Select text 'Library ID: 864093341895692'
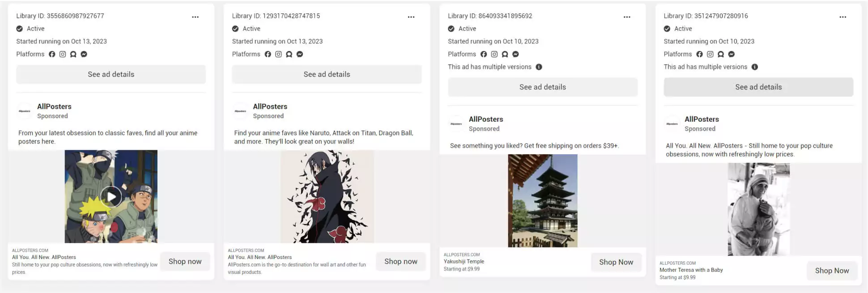The height and width of the screenshot is (293, 868). [490, 16]
